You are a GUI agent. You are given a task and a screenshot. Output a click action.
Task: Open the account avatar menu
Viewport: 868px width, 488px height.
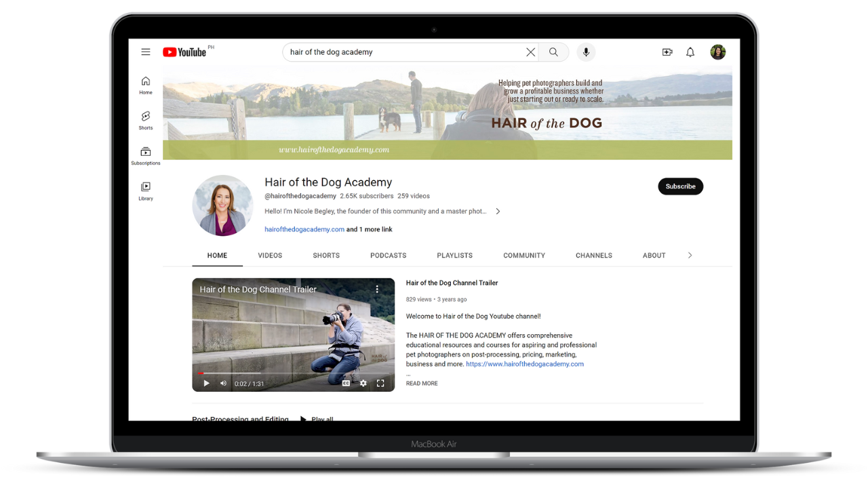point(718,52)
